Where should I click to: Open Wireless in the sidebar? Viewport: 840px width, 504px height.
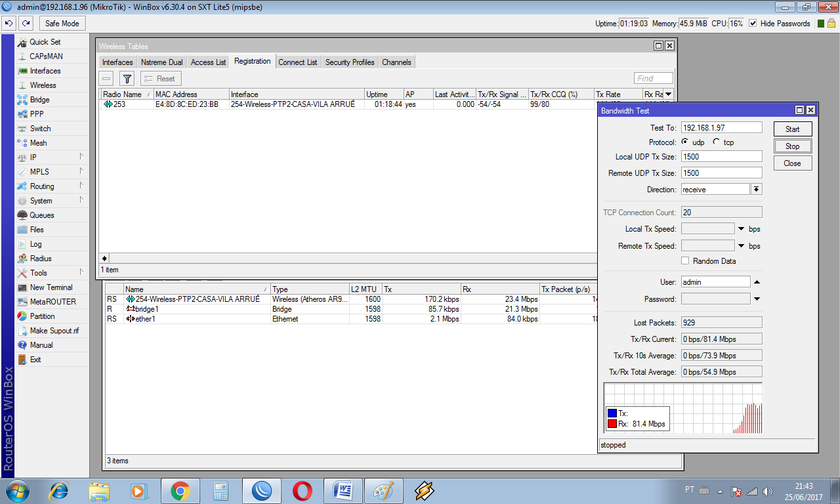tap(43, 85)
